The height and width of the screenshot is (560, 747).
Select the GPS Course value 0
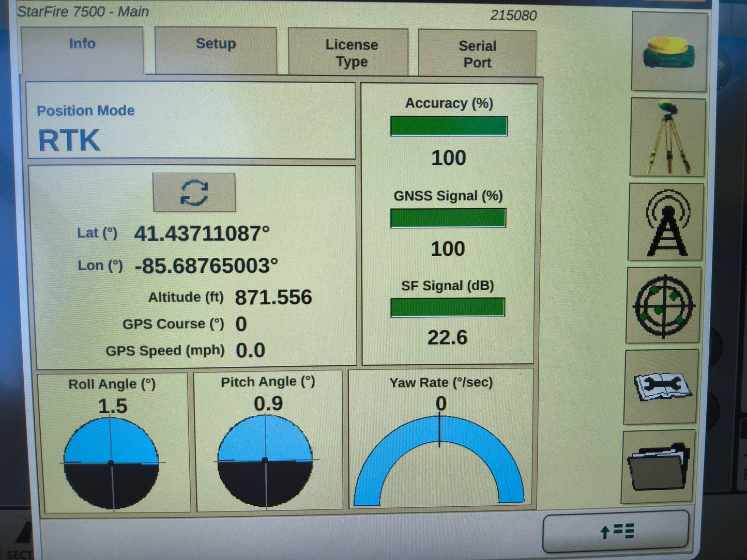click(241, 324)
